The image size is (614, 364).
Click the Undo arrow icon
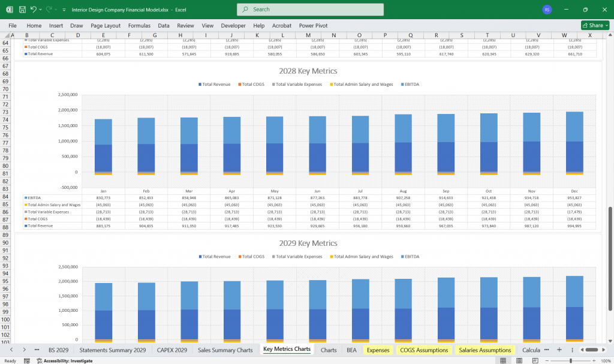pyautogui.click(x=34, y=10)
